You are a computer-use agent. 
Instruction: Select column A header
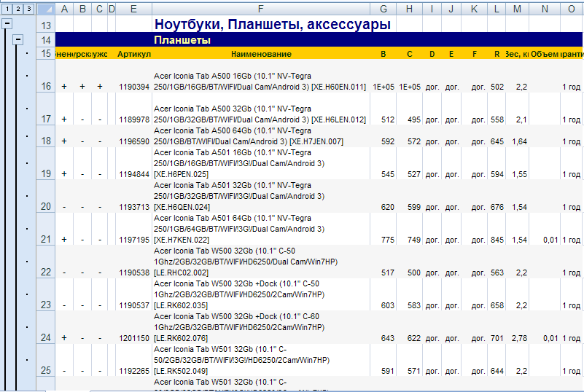pos(64,9)
